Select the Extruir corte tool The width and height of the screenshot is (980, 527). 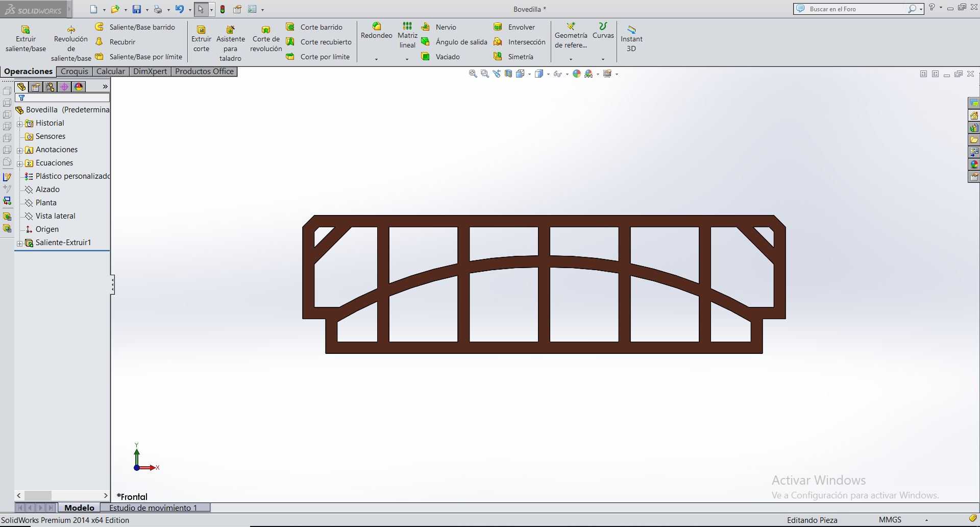[201, 39]
